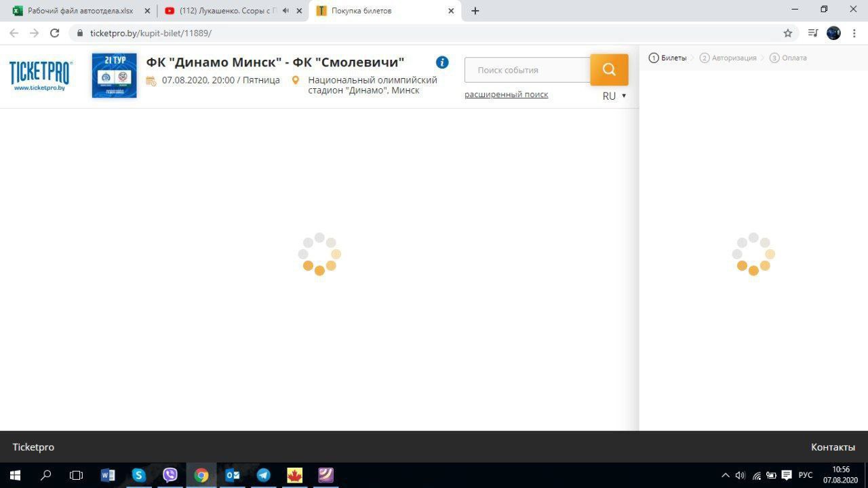Click the Ticketpro logo
Screen dimensions: 868x488
(x=41, y=75)
